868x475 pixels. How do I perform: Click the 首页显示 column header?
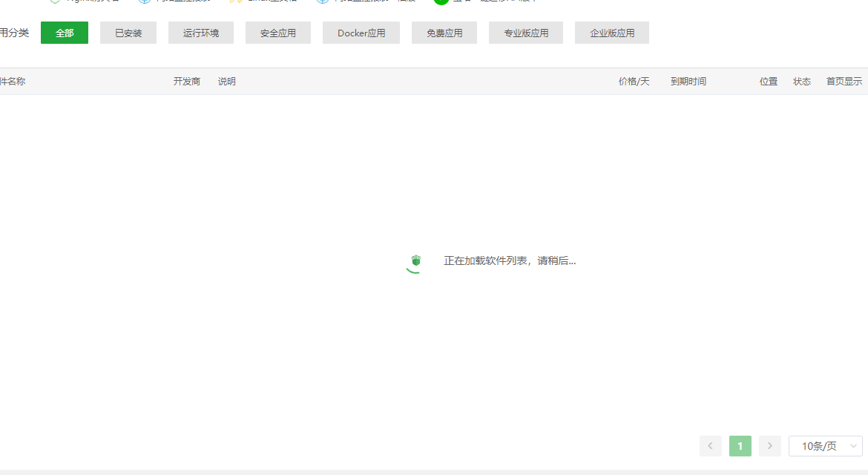click(844, 82)
